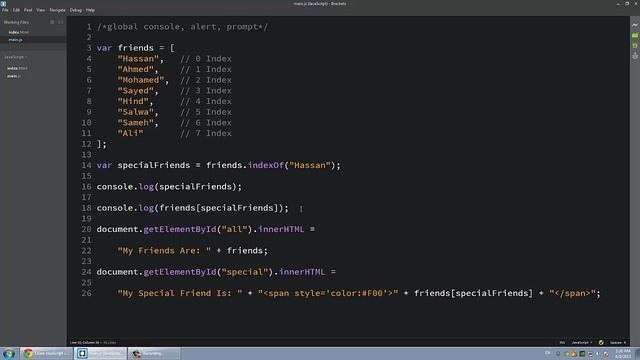Open the JavaScript language mode dropdown
640x360 pixels.
582,342
